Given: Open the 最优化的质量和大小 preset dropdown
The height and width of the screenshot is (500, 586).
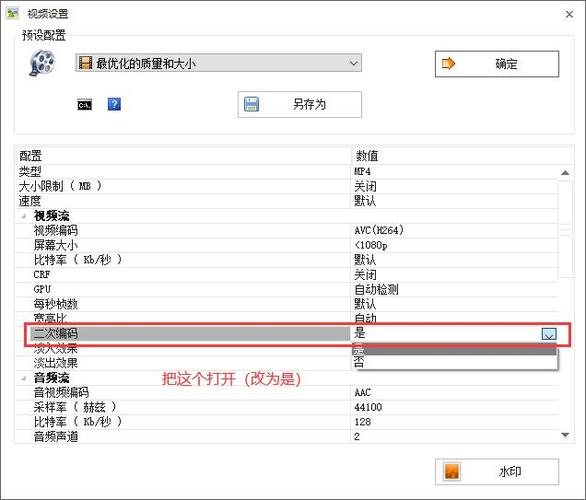Looking at the screenshot, I should (218, 63).
